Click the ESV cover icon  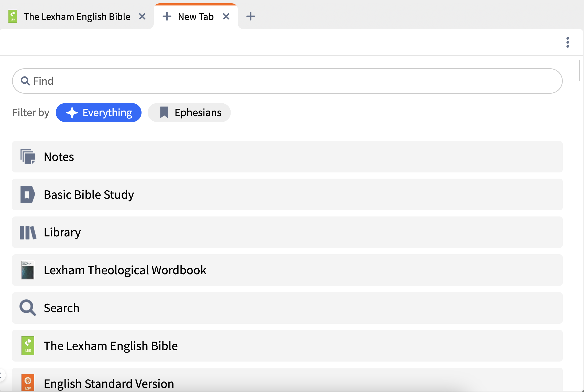tap(28, 383)
